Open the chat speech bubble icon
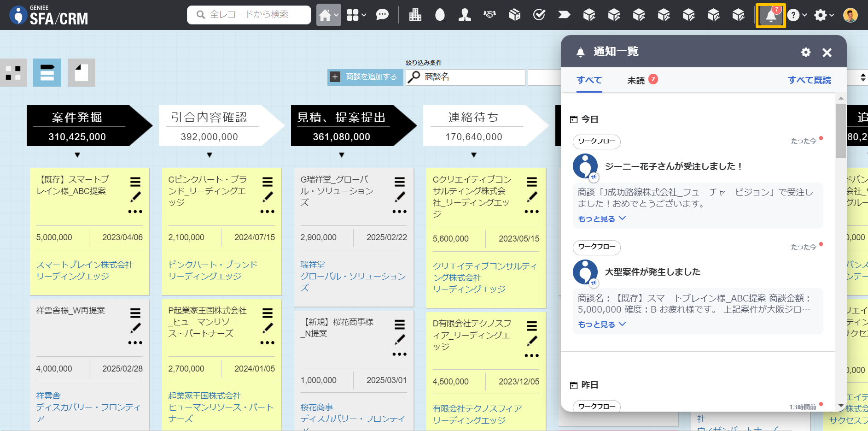The image size is (868, 431). pos(382,15)
